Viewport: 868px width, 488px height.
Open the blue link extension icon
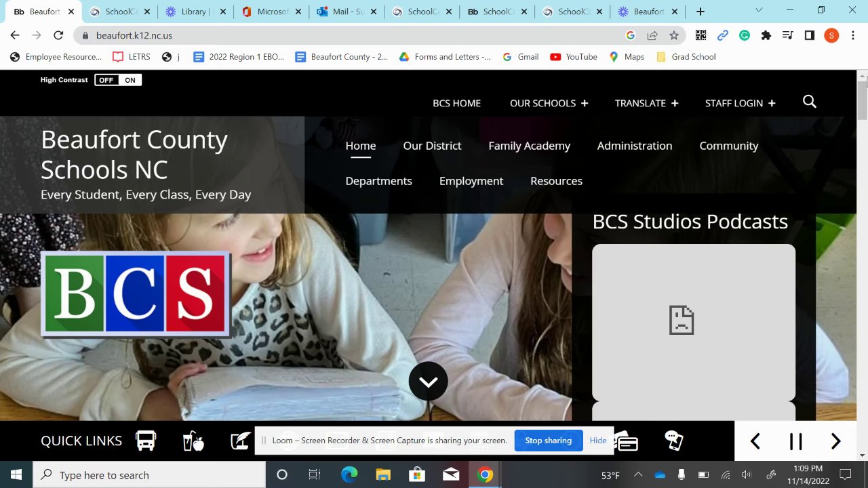(723, 35)
